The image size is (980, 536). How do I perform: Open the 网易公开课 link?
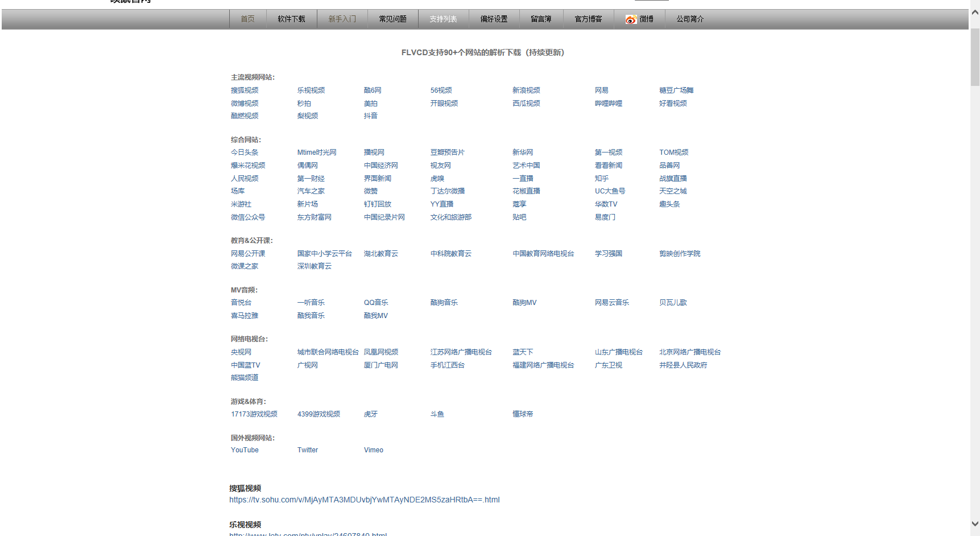(248, 254)
